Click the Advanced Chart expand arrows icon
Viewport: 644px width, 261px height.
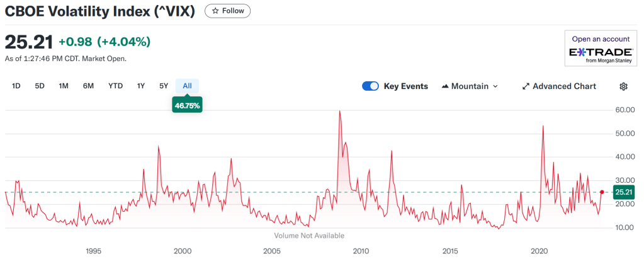[526, 86]
